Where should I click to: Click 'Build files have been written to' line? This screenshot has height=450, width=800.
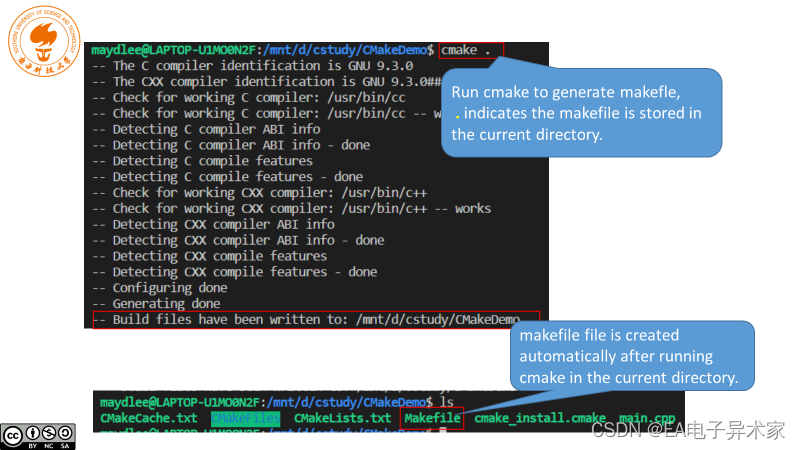(306, 319)
